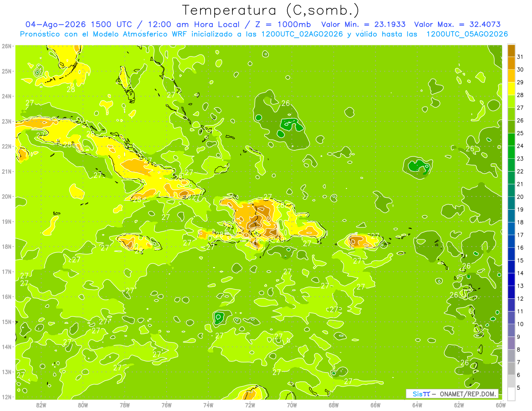Click the '70W' longitude axis label
The height and width of the screenshot is (411, 532).
click(292, 405)
